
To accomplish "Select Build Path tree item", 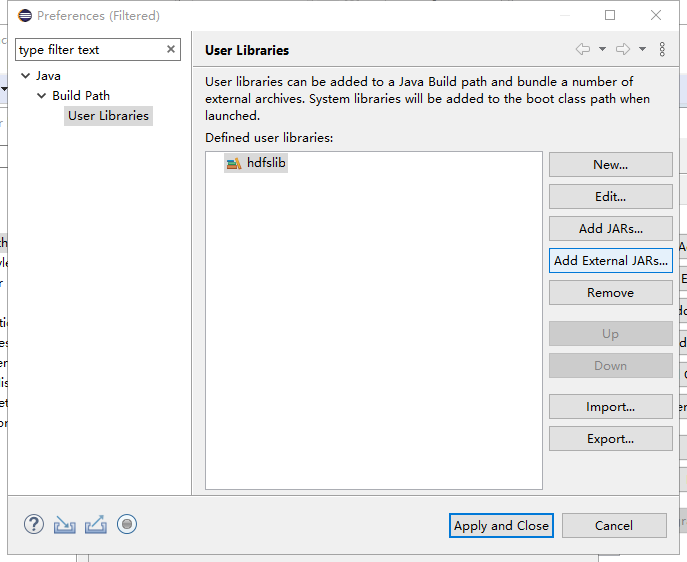I will coord(81,95).
